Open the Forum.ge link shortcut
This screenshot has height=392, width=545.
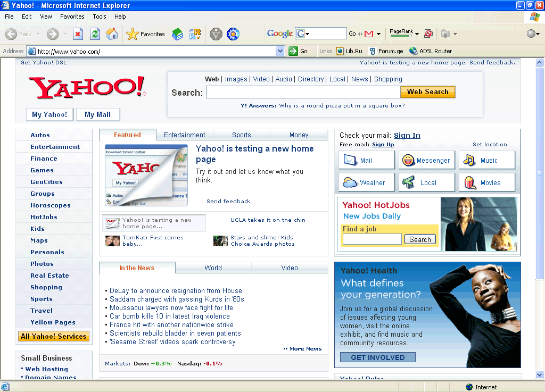coord(386,51)
